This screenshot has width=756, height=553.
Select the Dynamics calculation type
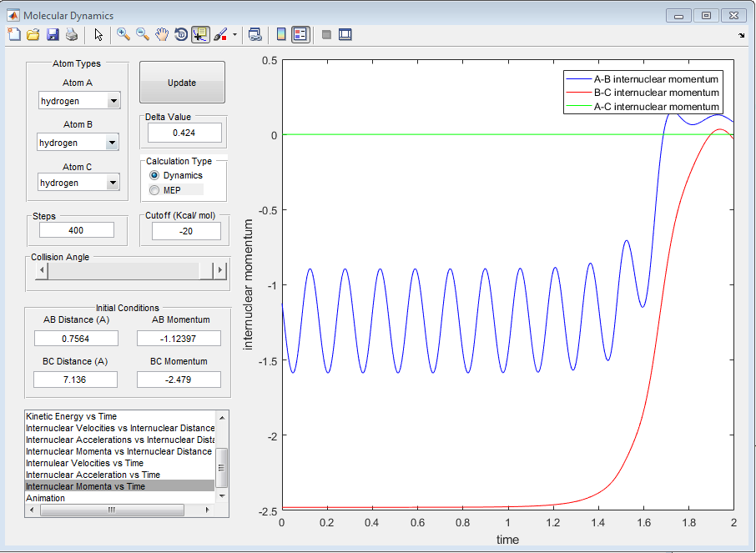(x=154, y=175)
